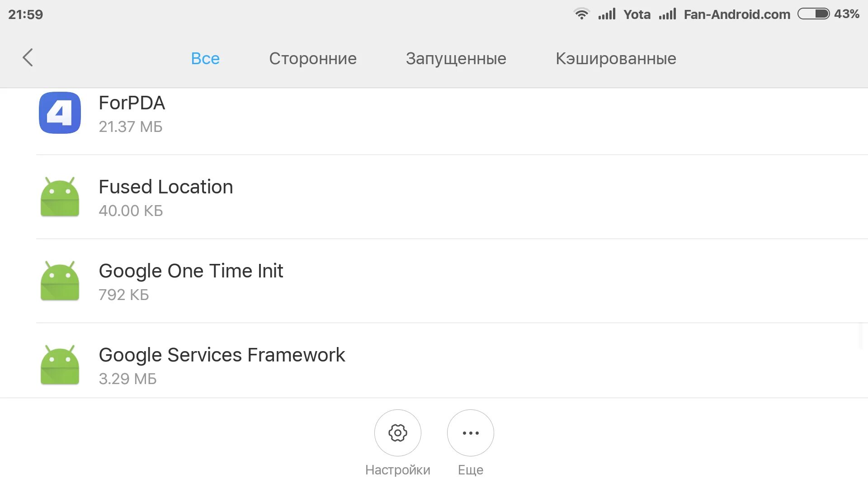Switch to the Все tab
This screenshot has width=868, height=488.
click(205, 58)
